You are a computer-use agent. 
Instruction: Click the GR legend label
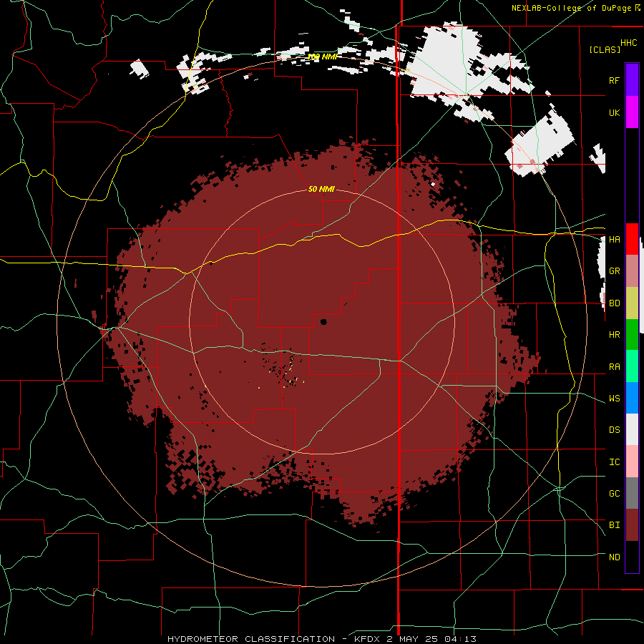coord(614,271)
